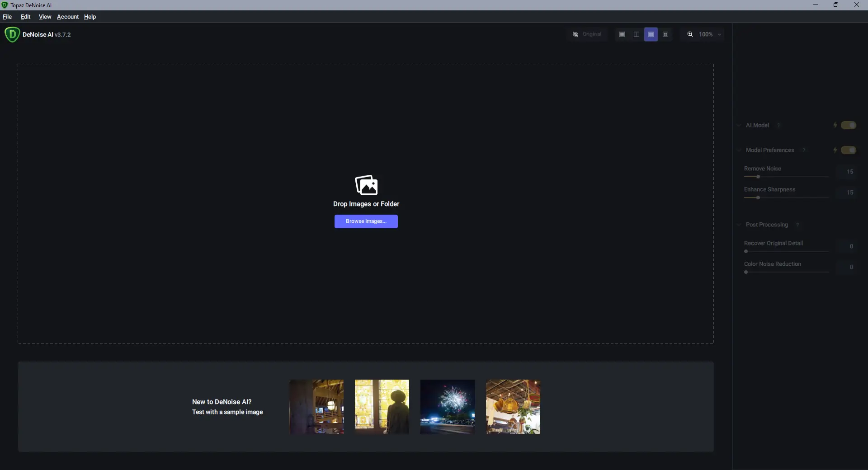Click the Color Noise Reduction value field
The width and height of the screenshot is (868, 470).
point(846,267)
